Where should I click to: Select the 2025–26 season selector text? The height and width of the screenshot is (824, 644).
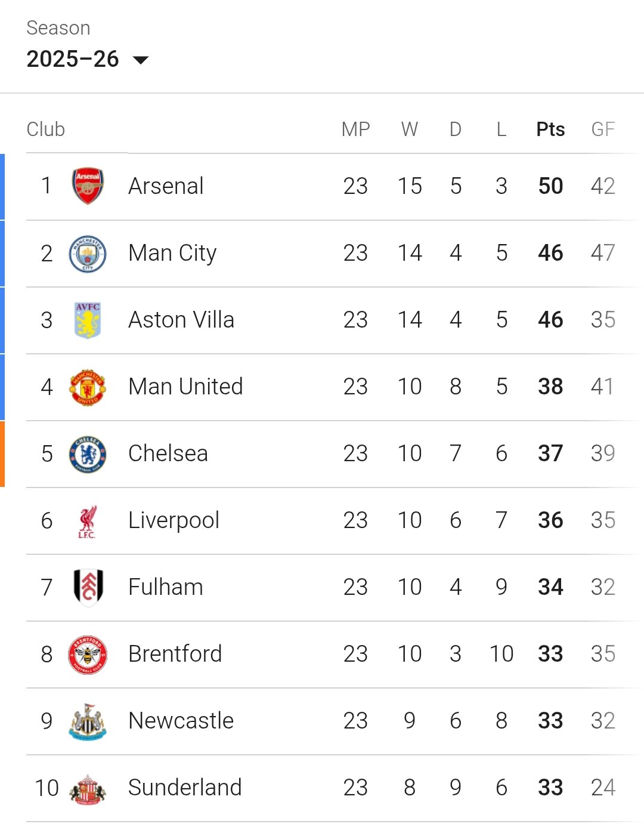click(x=73, y=59)
